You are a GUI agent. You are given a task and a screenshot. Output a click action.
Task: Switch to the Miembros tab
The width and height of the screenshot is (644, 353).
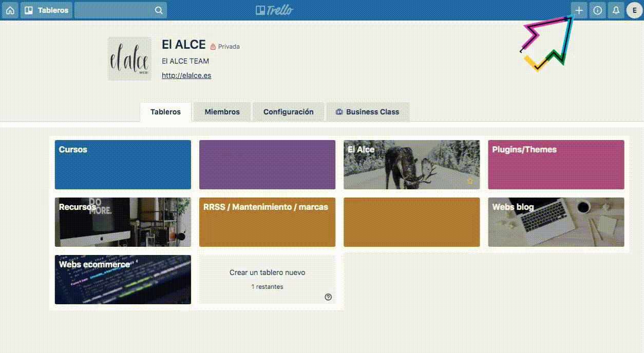click(222, 112)
